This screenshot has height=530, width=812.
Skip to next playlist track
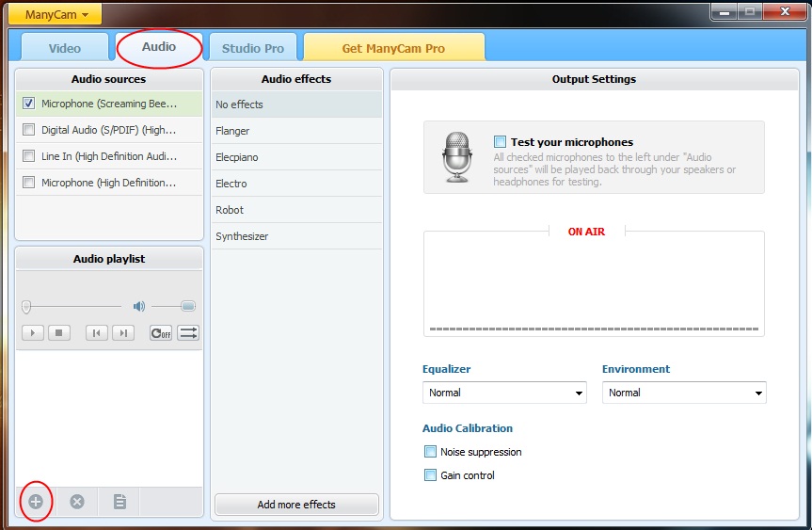(123, 332)
